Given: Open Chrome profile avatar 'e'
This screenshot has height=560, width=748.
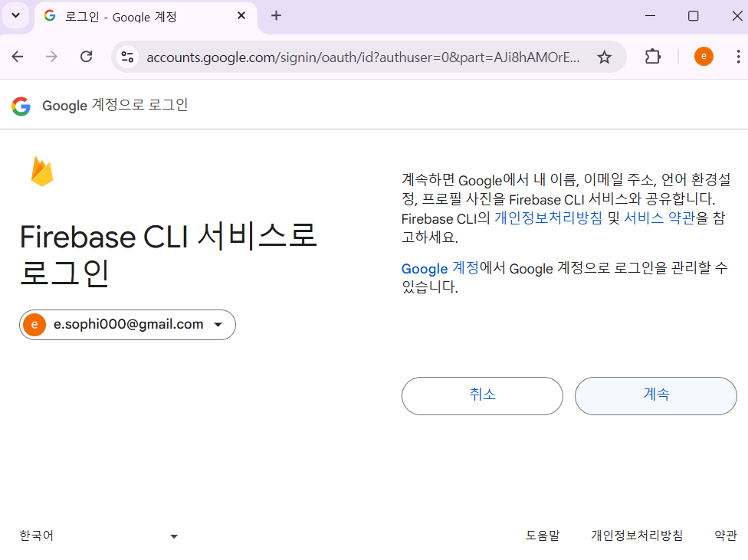Looking at the screenshot, I should coord(704,56).
